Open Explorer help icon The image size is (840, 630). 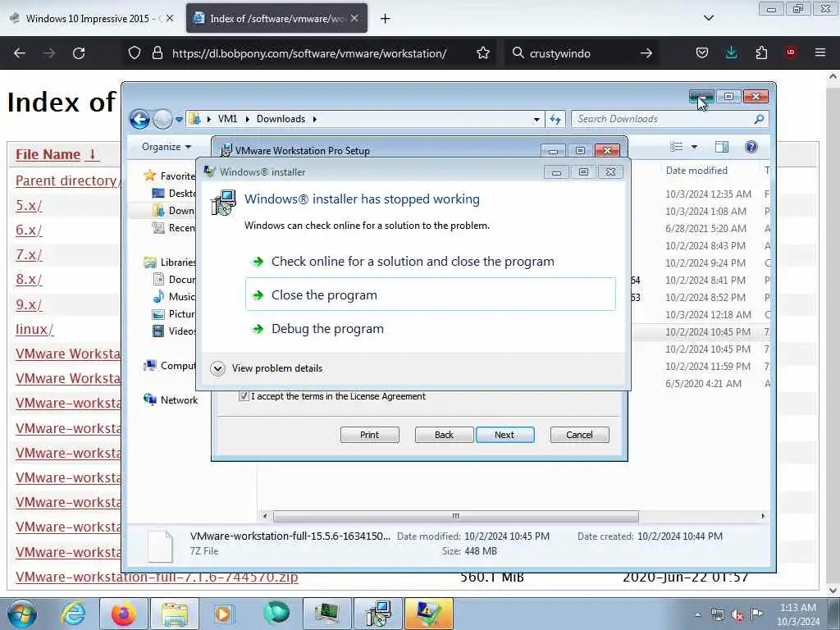751,147
